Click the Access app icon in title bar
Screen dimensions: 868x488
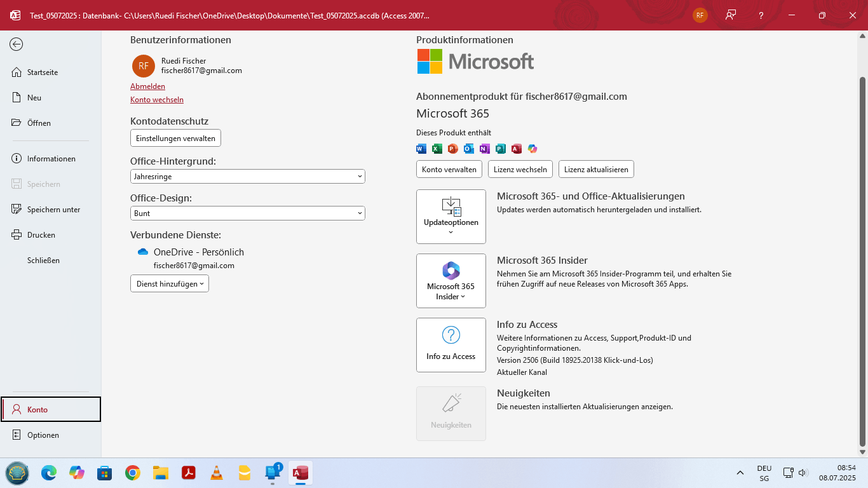click(x=15, y=15)
